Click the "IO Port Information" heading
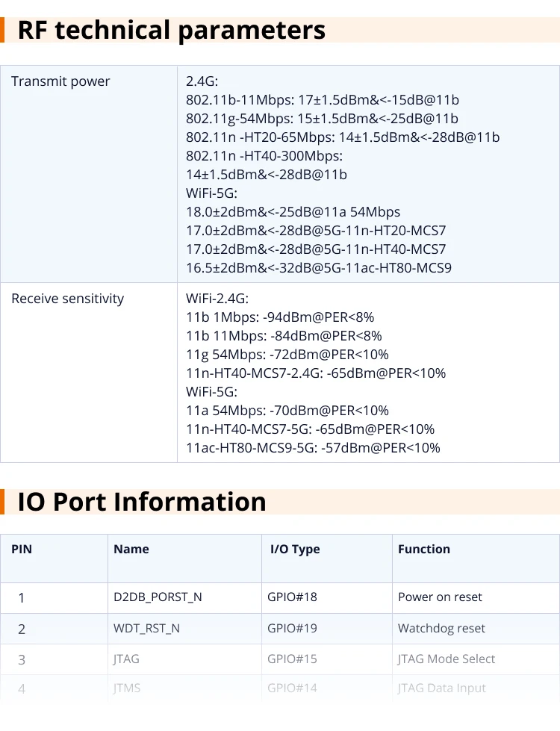This screenshot has width=560, height=731. click(x=142, y=502)
